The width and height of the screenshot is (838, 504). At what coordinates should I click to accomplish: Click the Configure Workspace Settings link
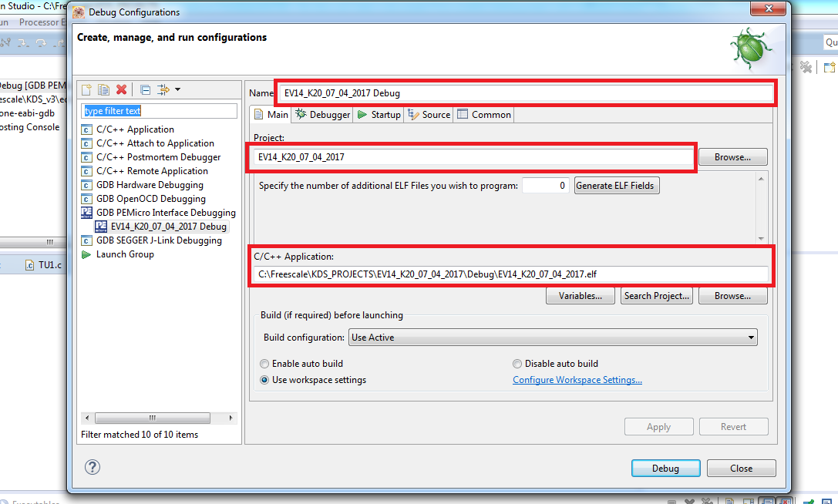click(577, 380)
